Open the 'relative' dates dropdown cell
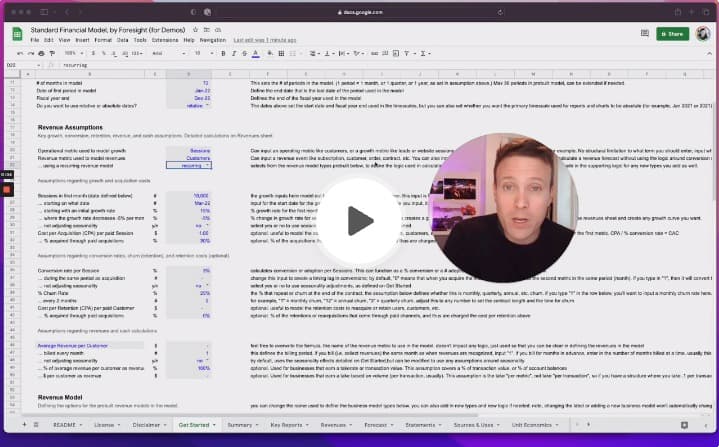The width and height of the screenshot is (719, 447). point(188,104)
